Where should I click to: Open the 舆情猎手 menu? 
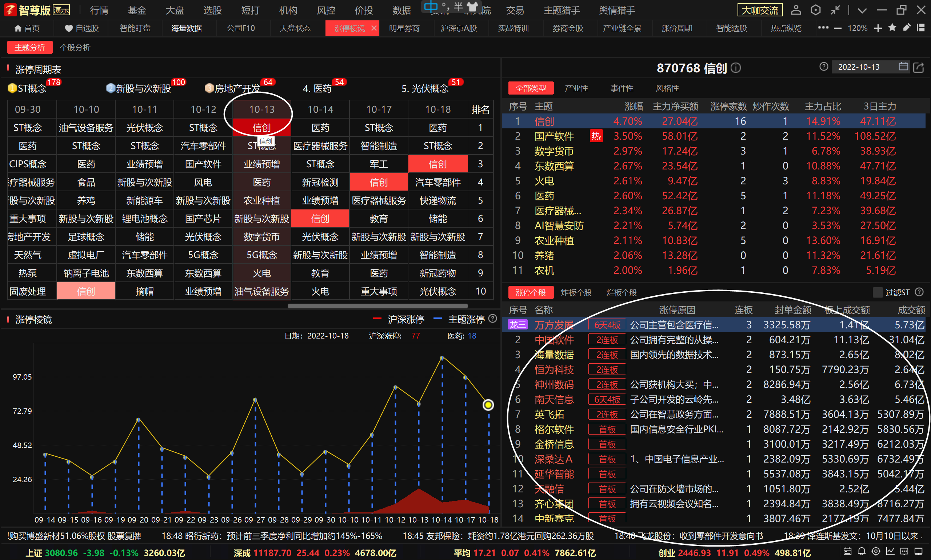[x=617, y=10]
